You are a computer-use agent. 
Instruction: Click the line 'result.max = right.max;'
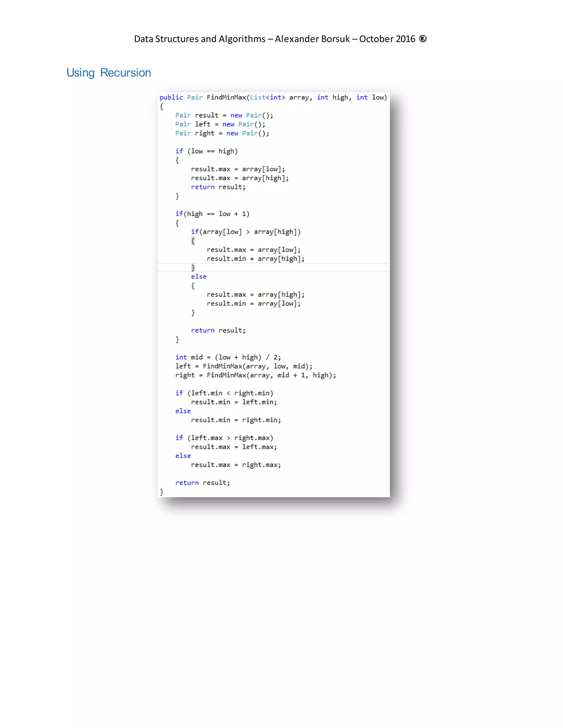236,465
